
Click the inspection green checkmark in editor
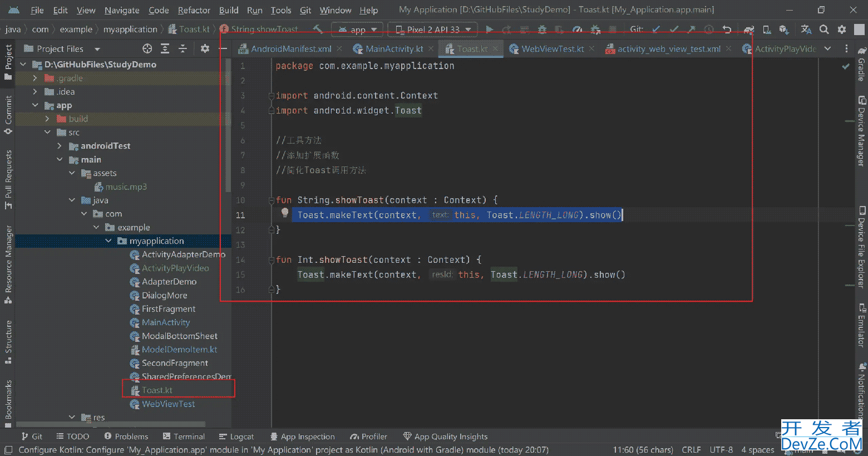(846, 66)
